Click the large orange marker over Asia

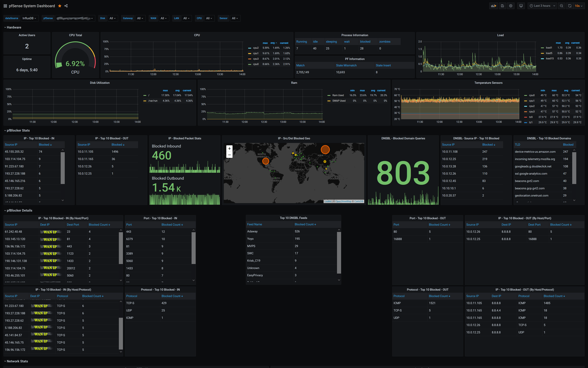[325, 149]
